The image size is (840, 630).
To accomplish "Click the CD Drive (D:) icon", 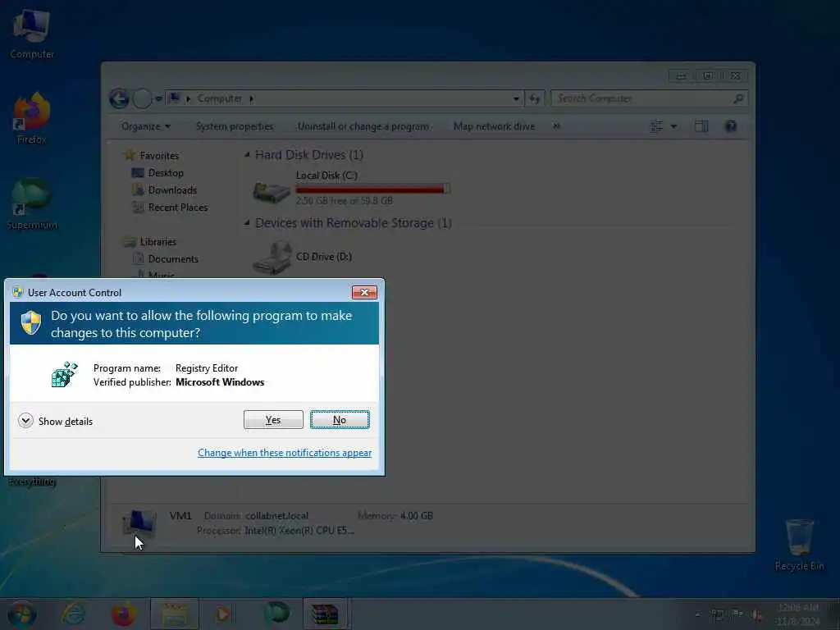I will [272, 258].
